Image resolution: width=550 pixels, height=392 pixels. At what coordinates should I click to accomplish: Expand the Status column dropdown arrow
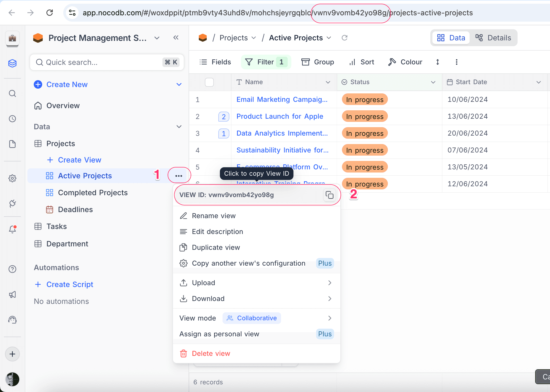433,82
